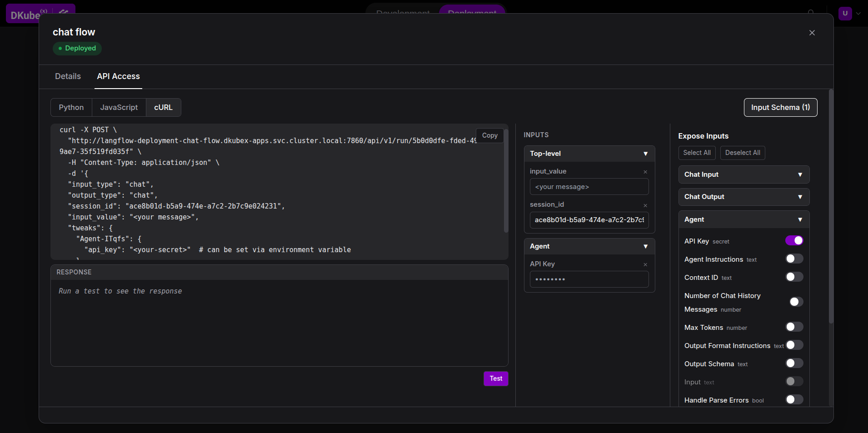The width and height of the screenshot is (868, 433).
Task: Open the Input Schema (1) panel
Action: click(780, 107)
